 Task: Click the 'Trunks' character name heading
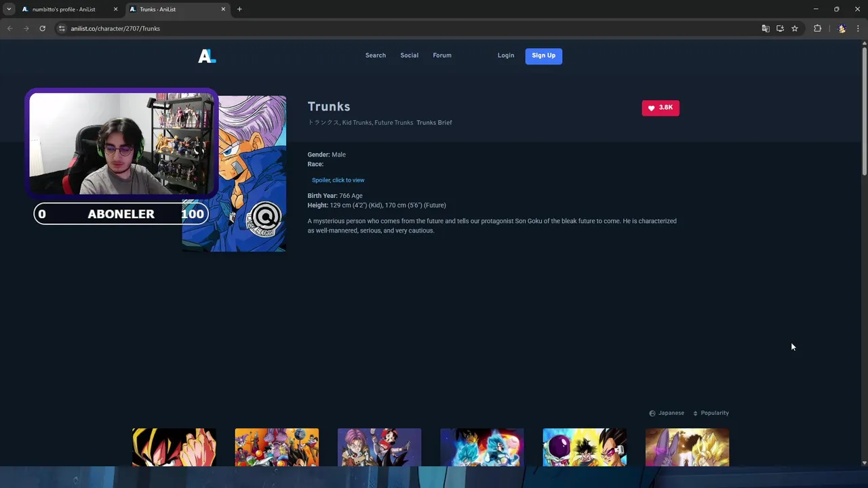329,106
